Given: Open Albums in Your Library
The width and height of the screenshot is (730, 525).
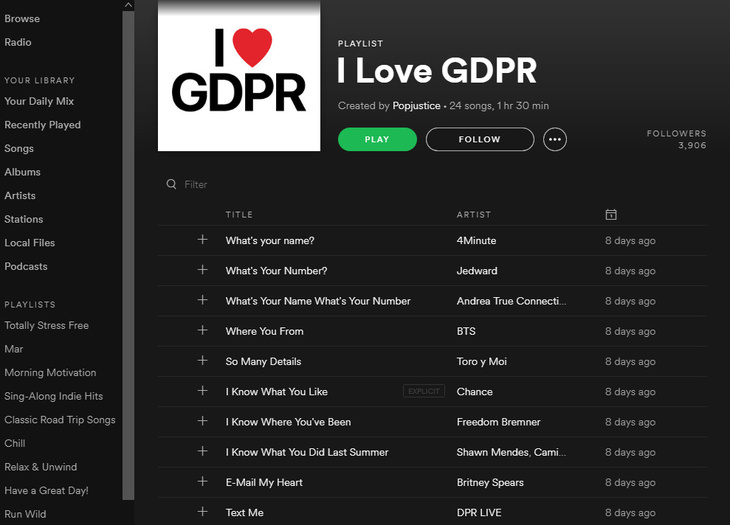Looking at the screenshot, I should pyautogui.click(x=22, y=172).
